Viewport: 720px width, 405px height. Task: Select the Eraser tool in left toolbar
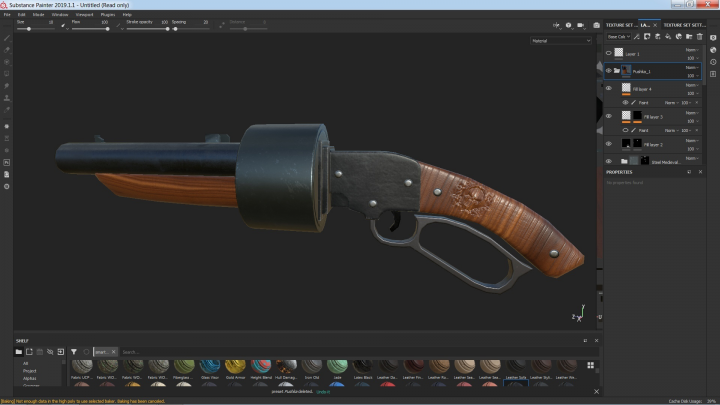coord(7,50)
